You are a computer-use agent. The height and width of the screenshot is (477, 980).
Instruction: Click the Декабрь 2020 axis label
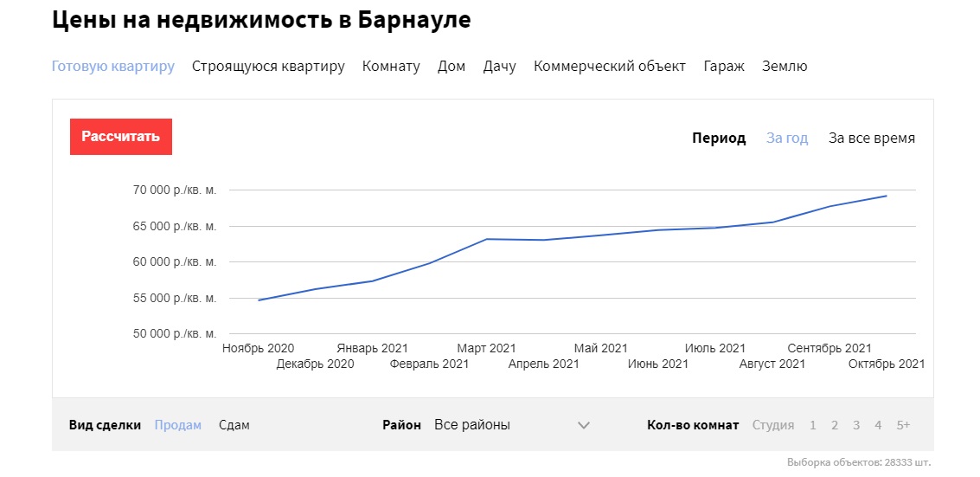pos(316,364)
